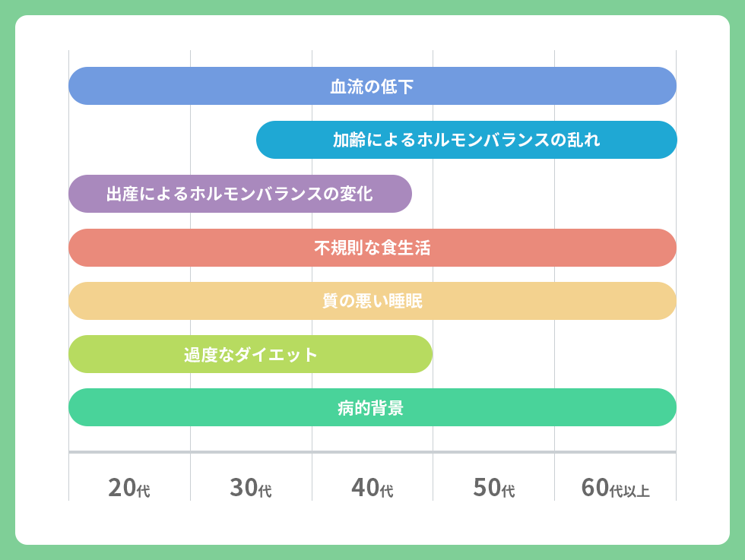The height and width of the screenshot is (560, 745).
Task: Click the 30代 axis label
Action: click(x=251, y=488)
